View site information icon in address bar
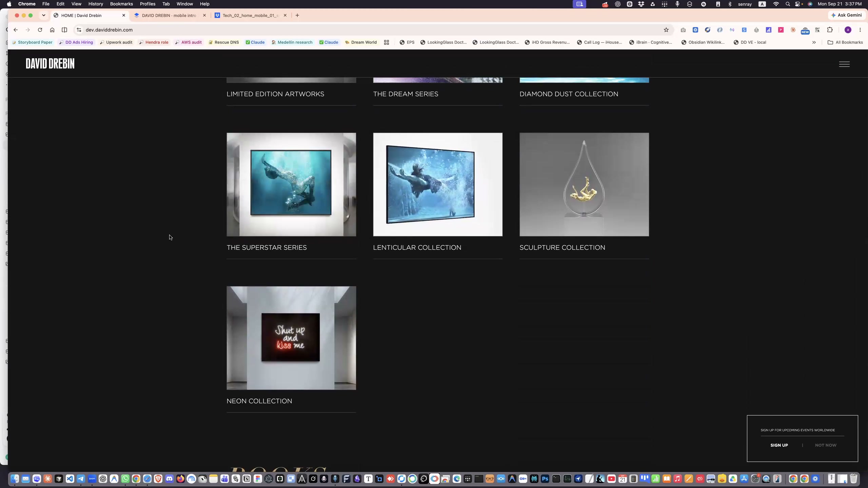The height and width of the screenshot is (488, 868). click(79, 30)
